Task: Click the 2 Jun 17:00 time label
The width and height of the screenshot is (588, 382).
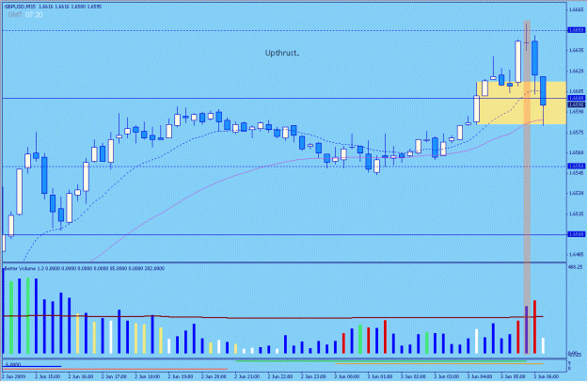Action: tap(114, 376)
